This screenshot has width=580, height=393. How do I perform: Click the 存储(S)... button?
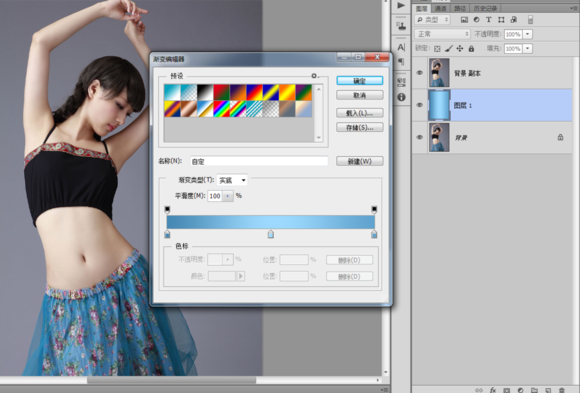[x=360, y=127]
